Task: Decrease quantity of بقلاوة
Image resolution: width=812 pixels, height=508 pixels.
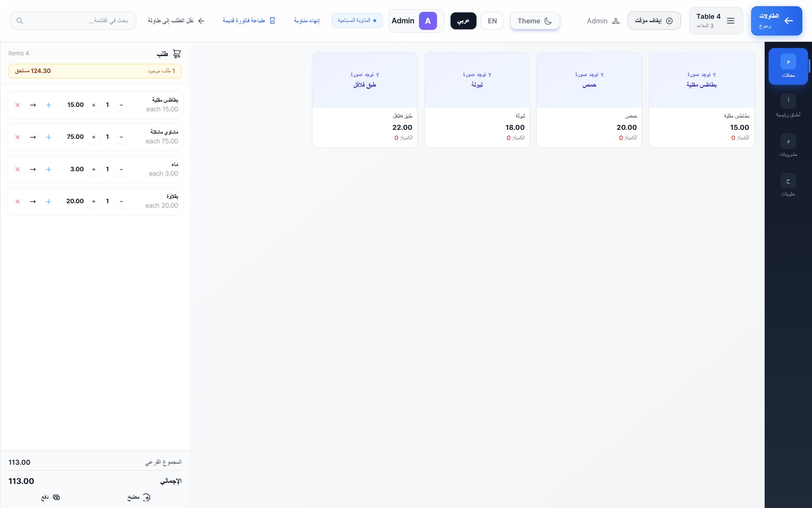Action: coord(121,201)
